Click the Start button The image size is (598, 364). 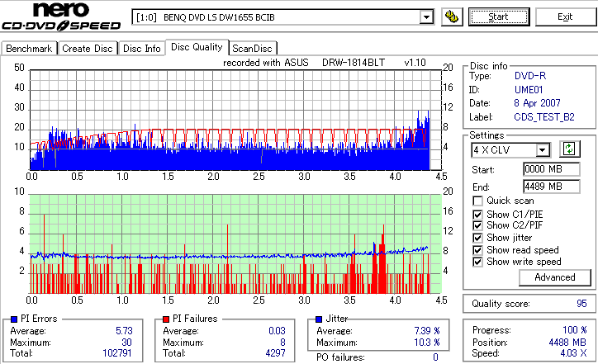point(499,17)
